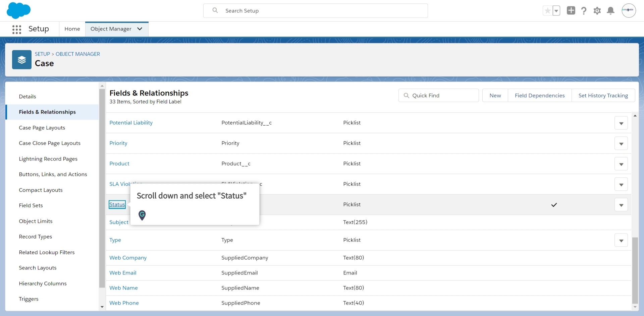Expand the Object Manager tab chevron
644x316 pixels.
[x=140, y=29]
